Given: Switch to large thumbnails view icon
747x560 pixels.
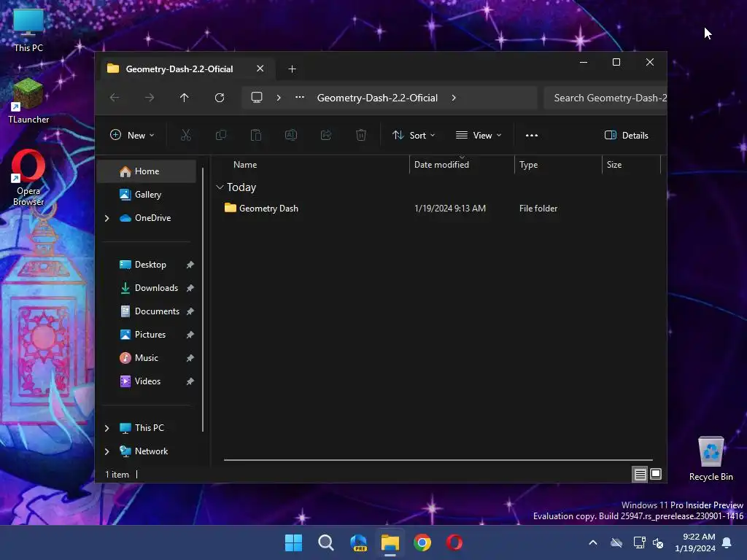Looking at the screenshot, I should [x=656, y=474].
